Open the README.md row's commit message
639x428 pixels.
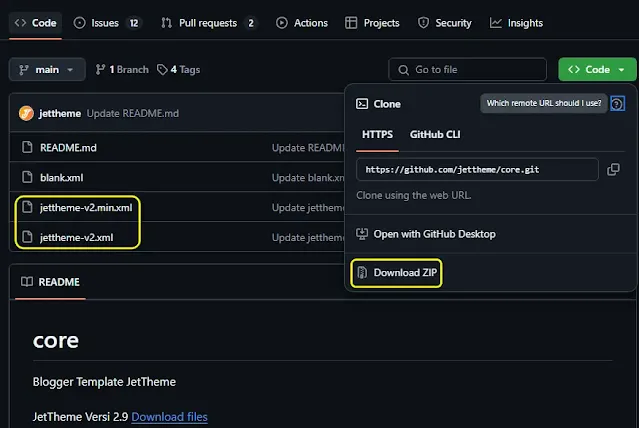tap(308, 148)
